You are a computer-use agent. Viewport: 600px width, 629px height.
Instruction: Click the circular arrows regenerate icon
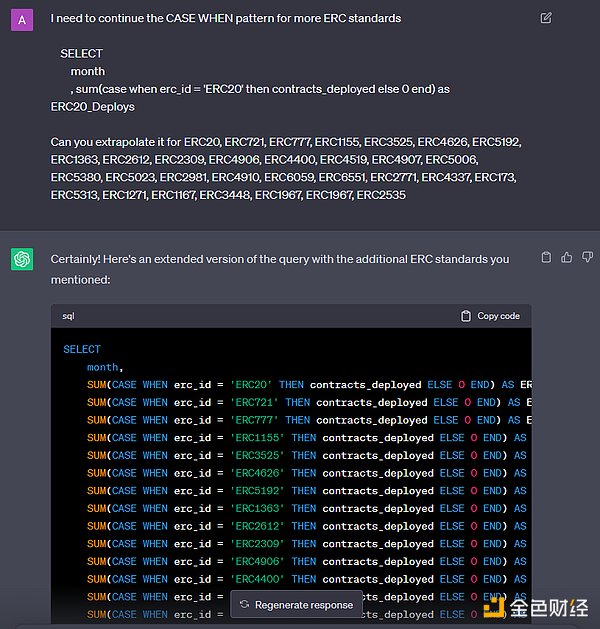pyautogui.click(x=244, y=604)
